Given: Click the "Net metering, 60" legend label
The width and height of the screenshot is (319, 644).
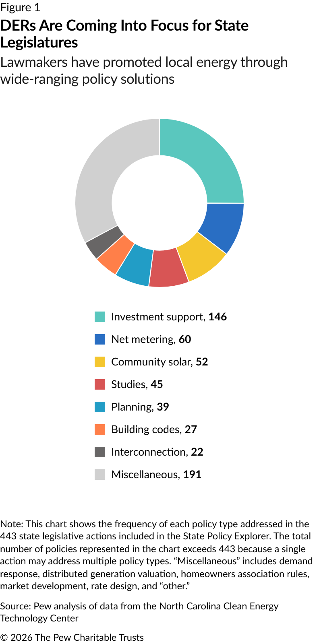Looking at the screenshot, I should [151, 339].
